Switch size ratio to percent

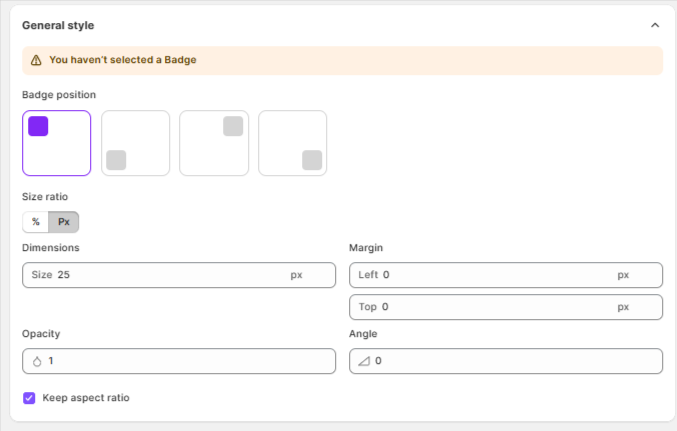click(x=35, y=222)
